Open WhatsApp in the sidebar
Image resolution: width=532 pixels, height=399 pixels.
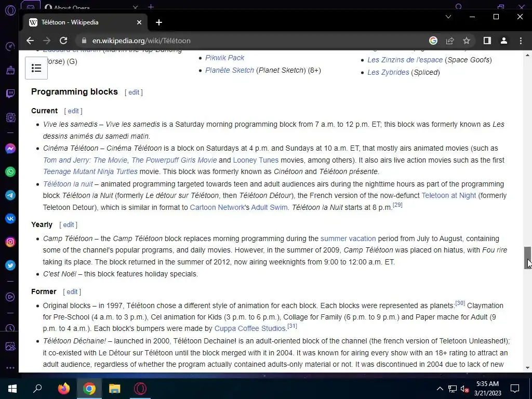(x=10, y=172)
